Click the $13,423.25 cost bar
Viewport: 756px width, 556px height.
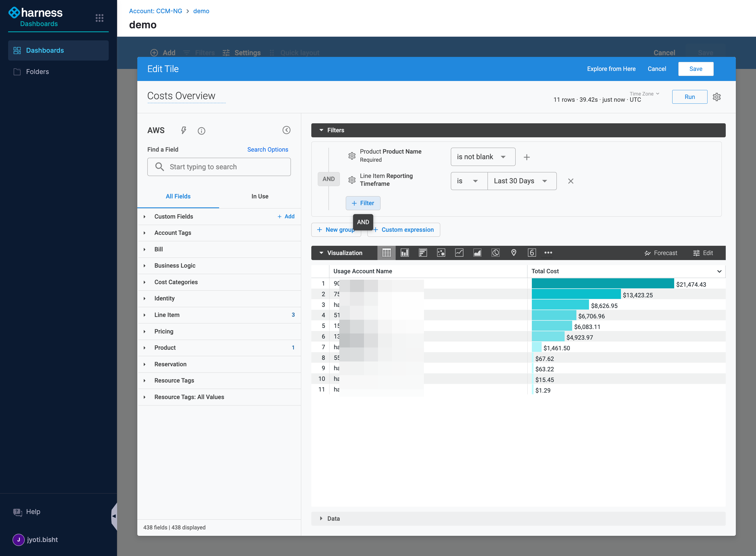[576, 294]
